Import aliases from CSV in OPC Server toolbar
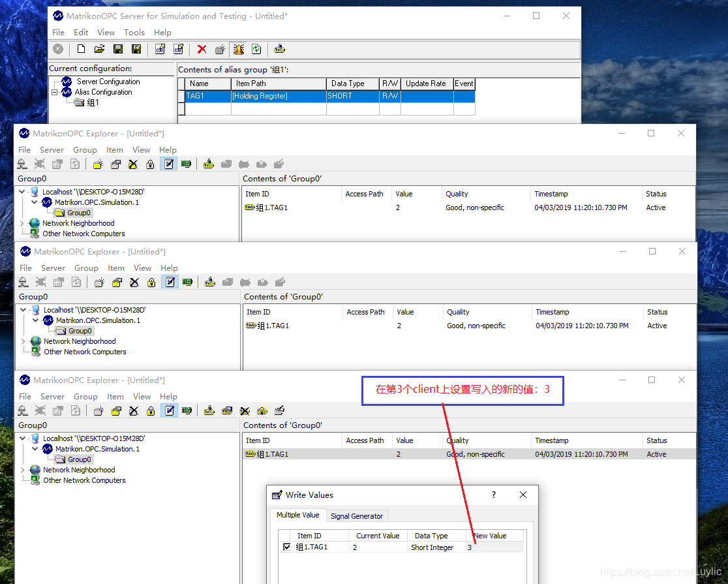The image size is (728, 584). pyautogui.click(x=160, y=49)
